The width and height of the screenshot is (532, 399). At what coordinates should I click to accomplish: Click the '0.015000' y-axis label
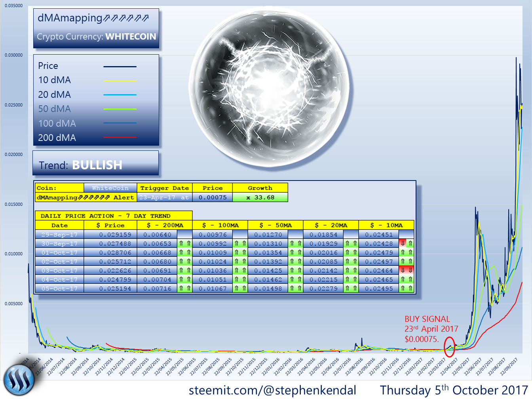point(13,204)
